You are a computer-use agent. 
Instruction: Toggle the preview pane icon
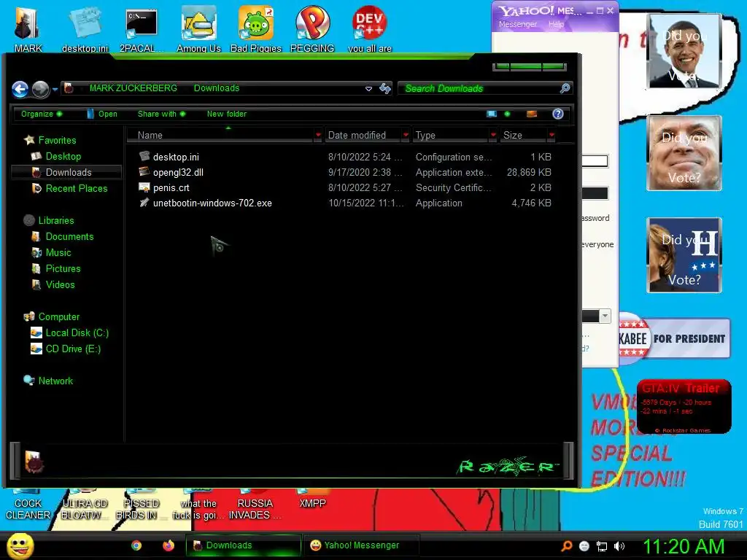click(532, 114)
